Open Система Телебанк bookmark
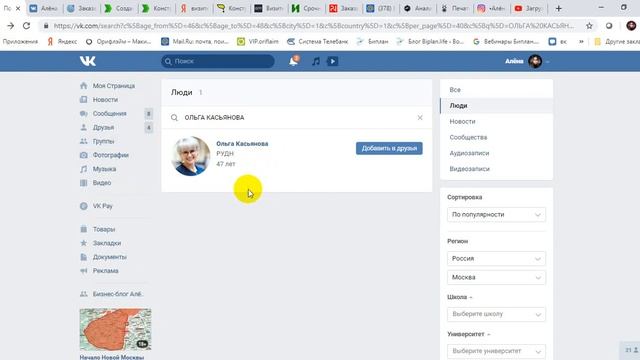Viewport: 640px width, 360px height. 318,42
